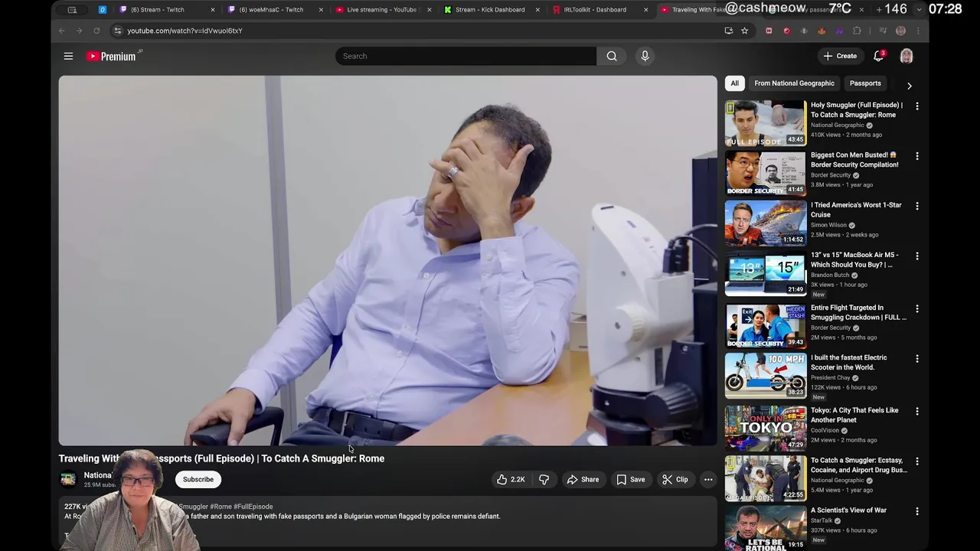Open options for MacBook Air M5 video

click(917, 256)
